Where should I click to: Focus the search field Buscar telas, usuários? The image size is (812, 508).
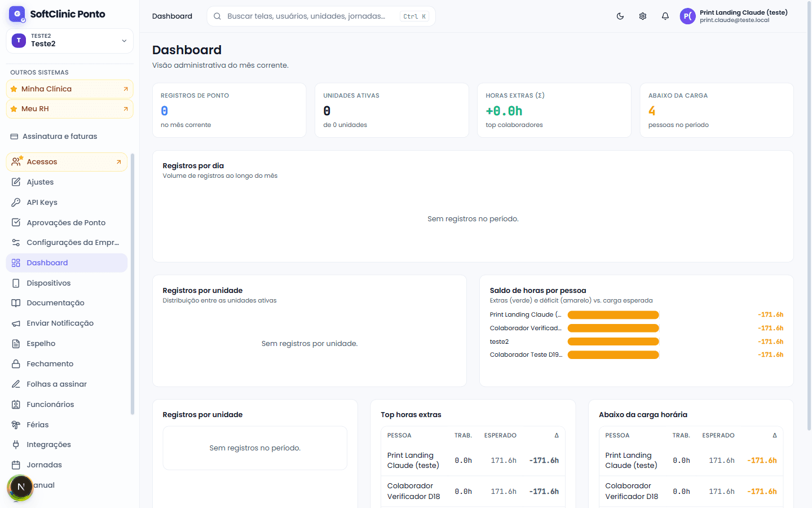click(x=321, y=16)
